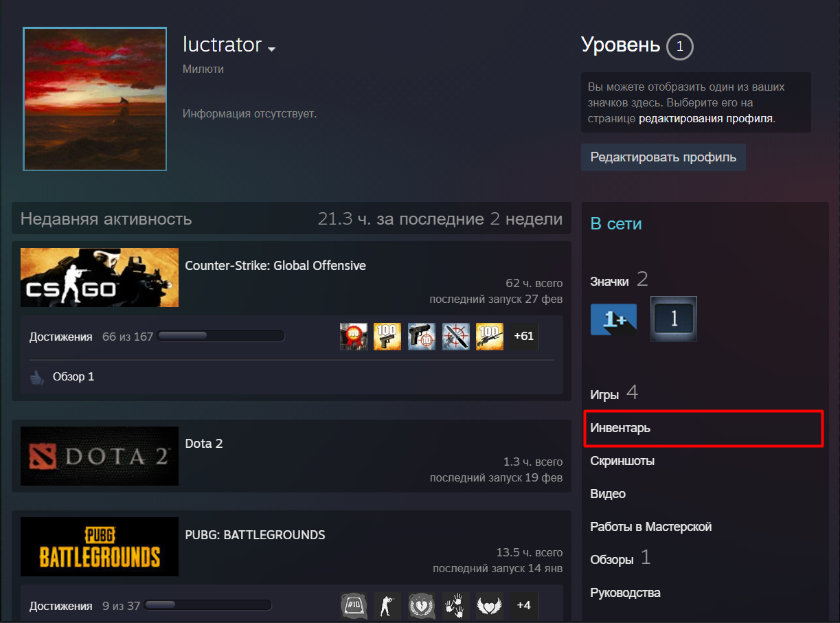Click the 66 из 167 achievements count
840x623 pixels.
[x=128, y=337]
